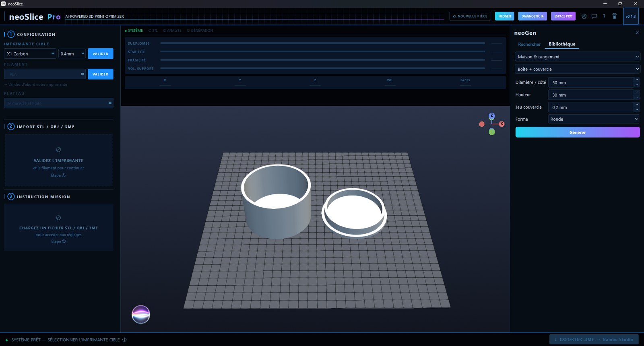This screenshot has height=346, width=644.
Task: Click the Générer button
Action: [x=578, y=132]
